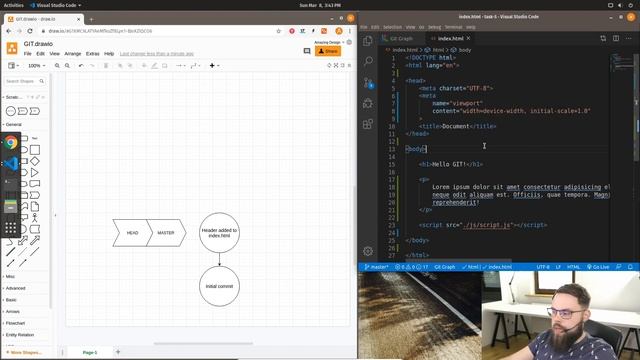This screenshot has height=360, width=640.
Task: Expand the Basic shapes section
Action: (11, 300)
